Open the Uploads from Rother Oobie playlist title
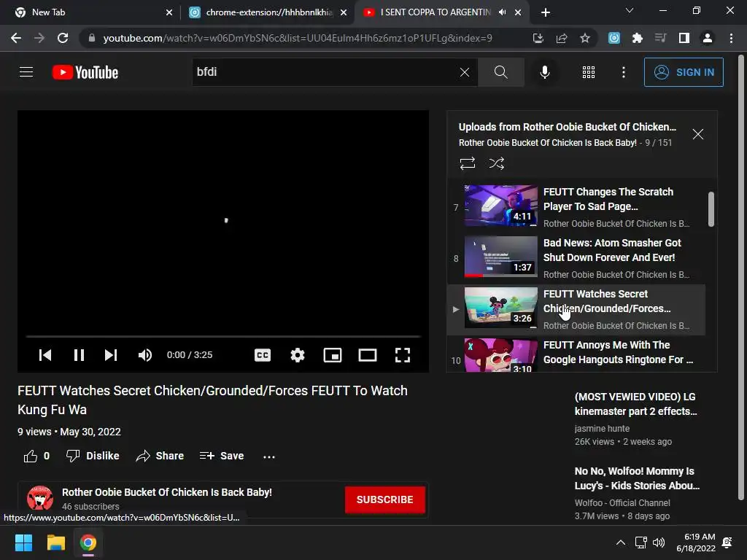Screen dimensions: 747x560 pos(567,127)
